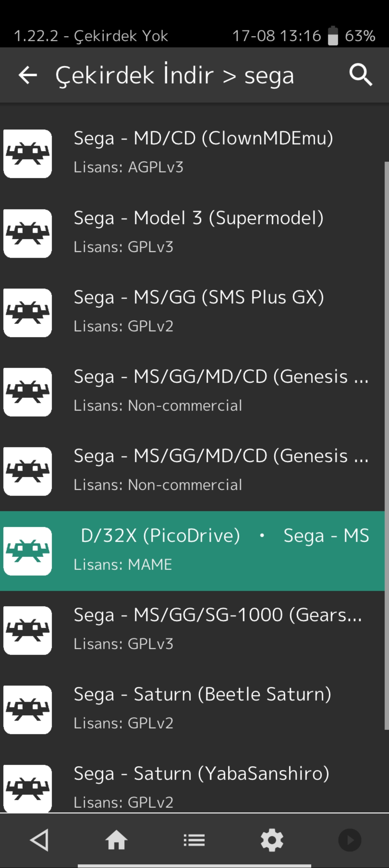The width and height of the screenshot is (389, 868).
Task: Open the playlists list tab icon
Action: [194, 840]
